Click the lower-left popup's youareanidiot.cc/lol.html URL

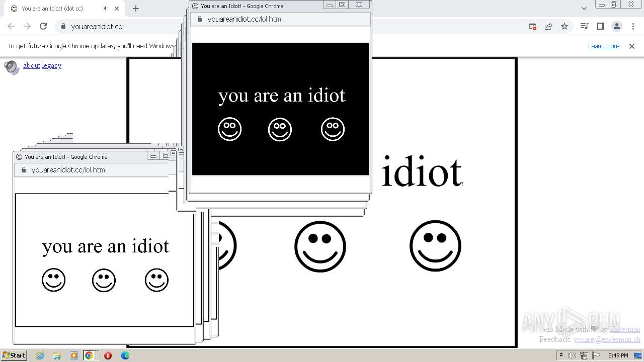click(69, 170)
